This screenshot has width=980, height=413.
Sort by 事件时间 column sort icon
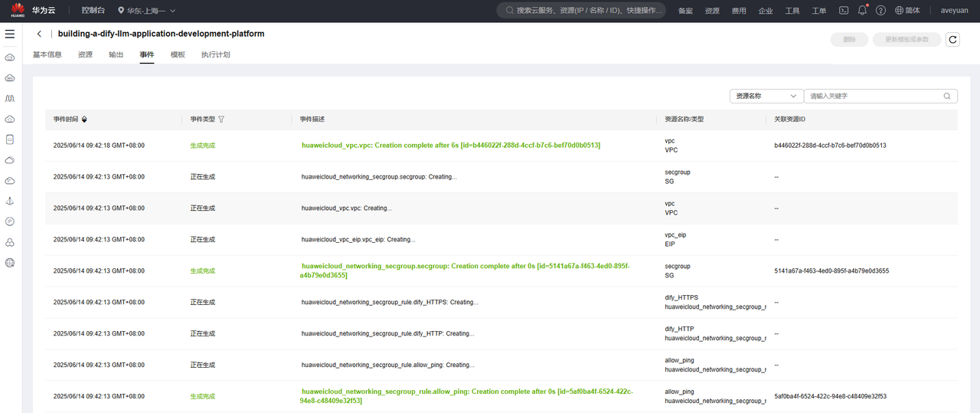pos(85,120)
